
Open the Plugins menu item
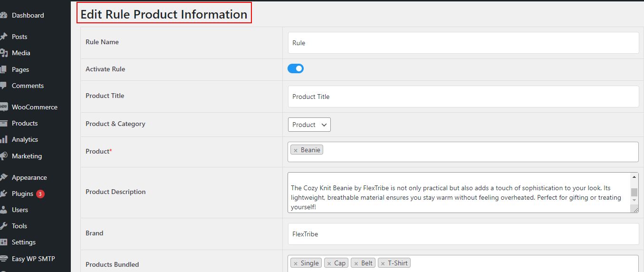pyautogui.click(x=22, y=194)
